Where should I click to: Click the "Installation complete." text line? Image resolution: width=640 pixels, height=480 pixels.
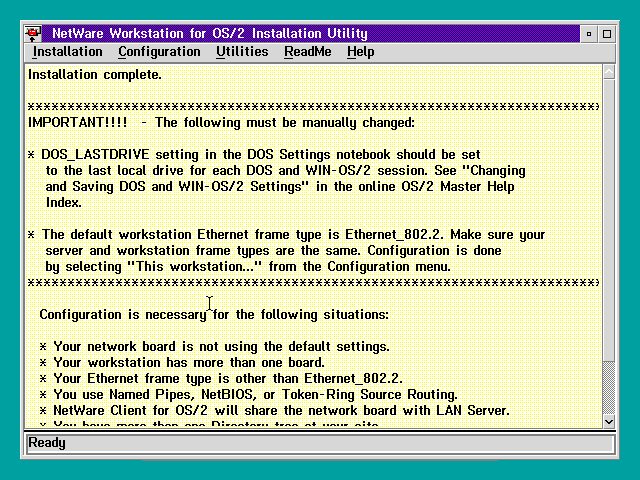(95, 75)
